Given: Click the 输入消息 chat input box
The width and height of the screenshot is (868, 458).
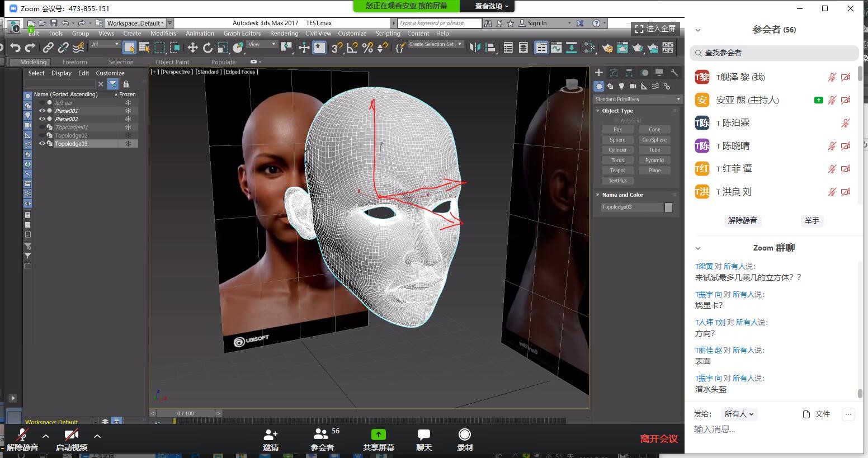Looking at the screenshot, I should [774, 429].
